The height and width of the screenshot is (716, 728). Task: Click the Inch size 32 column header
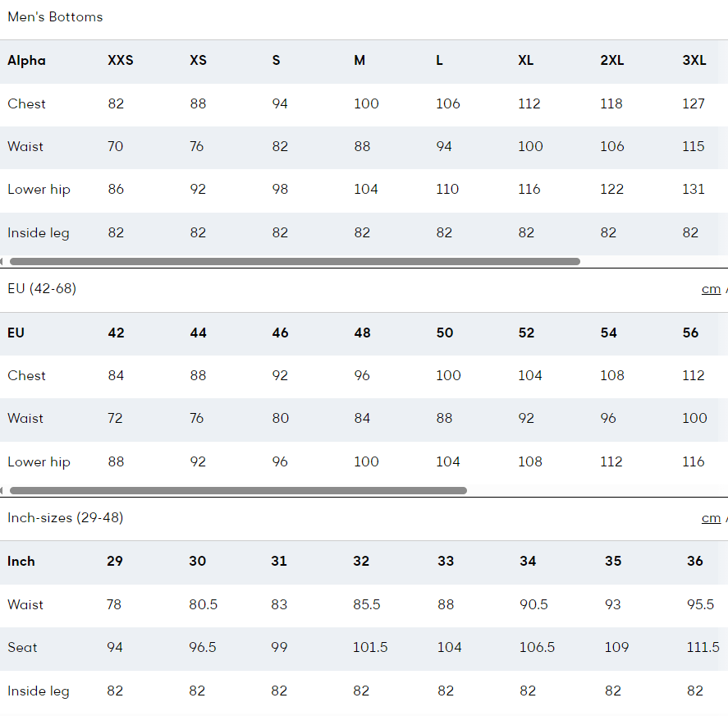361,561
